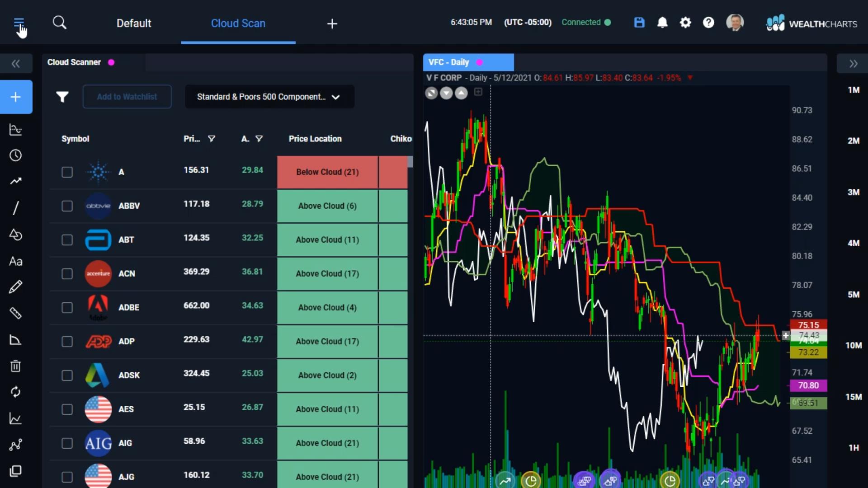Select the pencil drawing tool
The width and height of the screenshot is (868, 488).
point(16,287)
